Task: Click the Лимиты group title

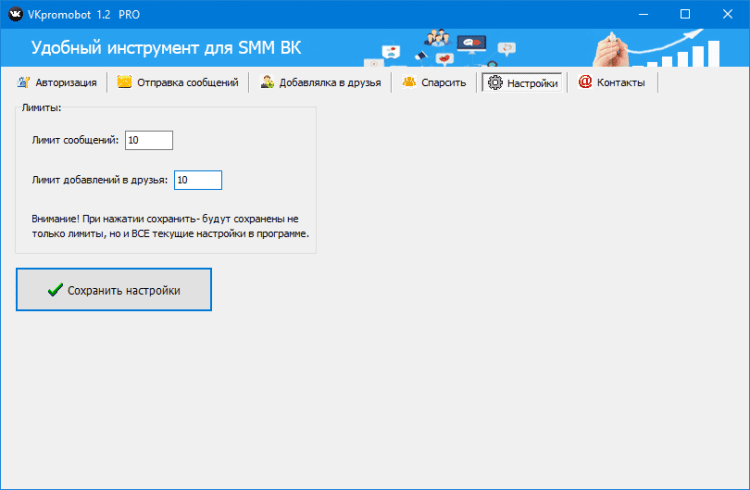Action: coord(42,108)
